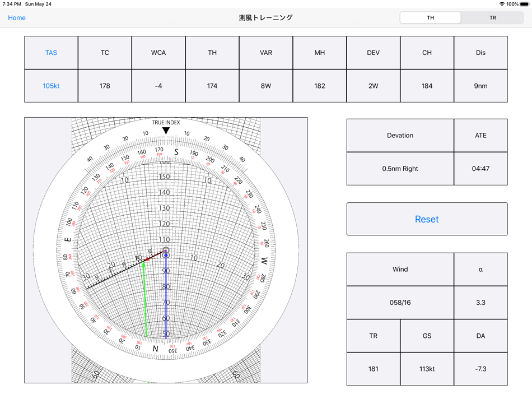Select the TC value 178

pos(105,86)
